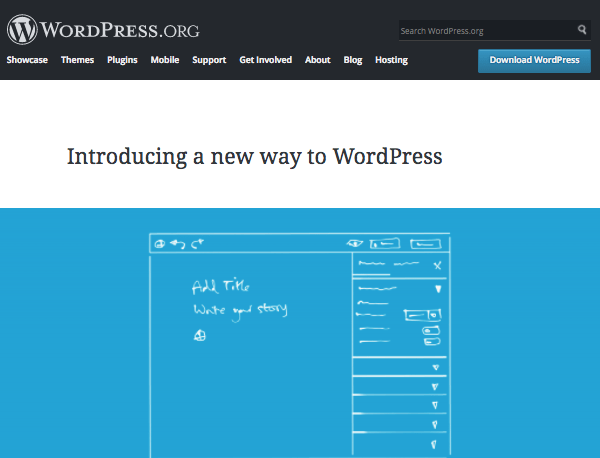Viewport: 600px width, 458px height.
Task: Click the Gutenberg editor sketch illustration
Action: click(300, 344)
